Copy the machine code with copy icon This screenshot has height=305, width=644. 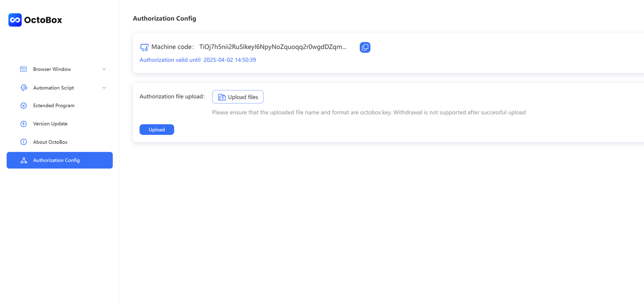(x=365, y=47)
